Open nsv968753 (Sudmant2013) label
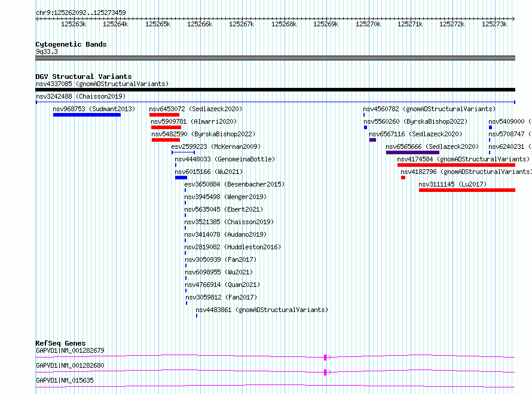The image size is (532, 394). 94,109
